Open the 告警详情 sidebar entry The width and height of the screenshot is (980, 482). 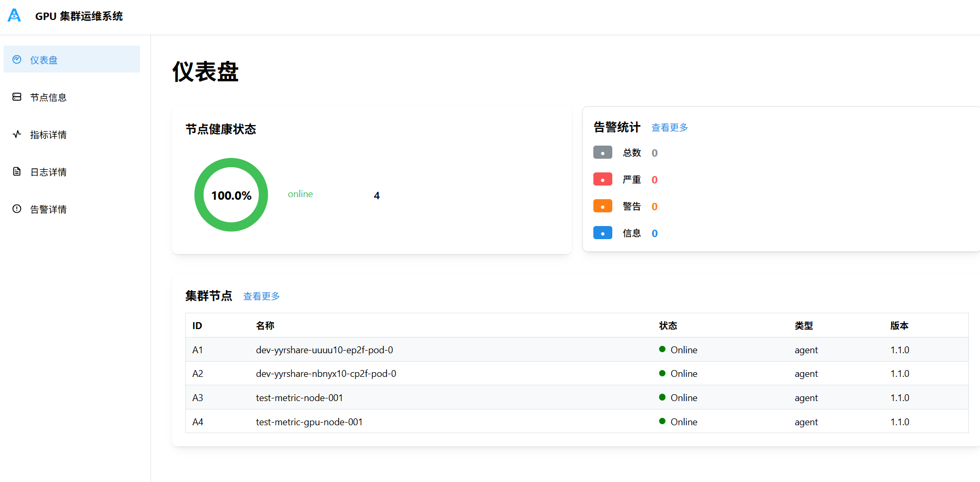pos(72,209)
